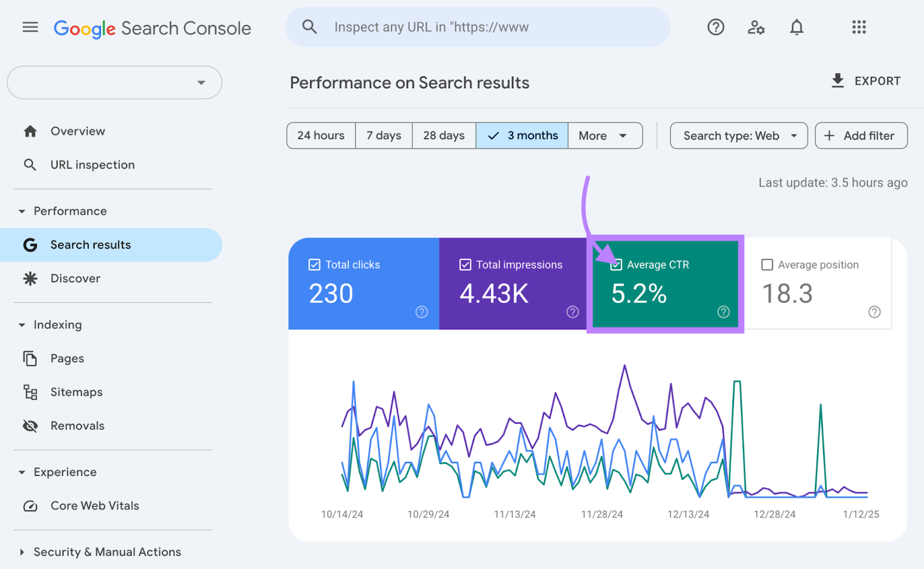Viewport: 924px width, 569px height.
Task: Open the Search type: Web dropdown
Action: [739, 136]
